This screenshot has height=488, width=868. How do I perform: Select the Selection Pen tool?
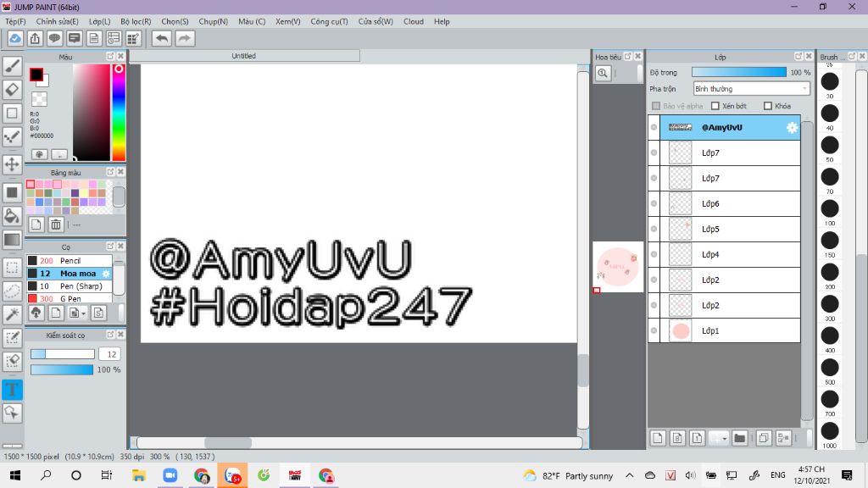pyautogui.click(x=12, y=338)
